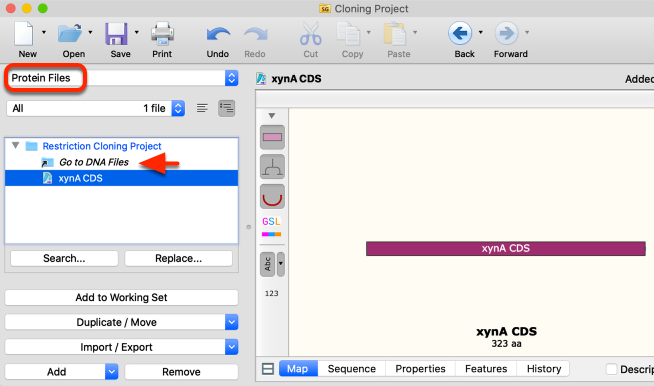Switch to the Features tab
This screenshot has height=386, width=654.
486,369
